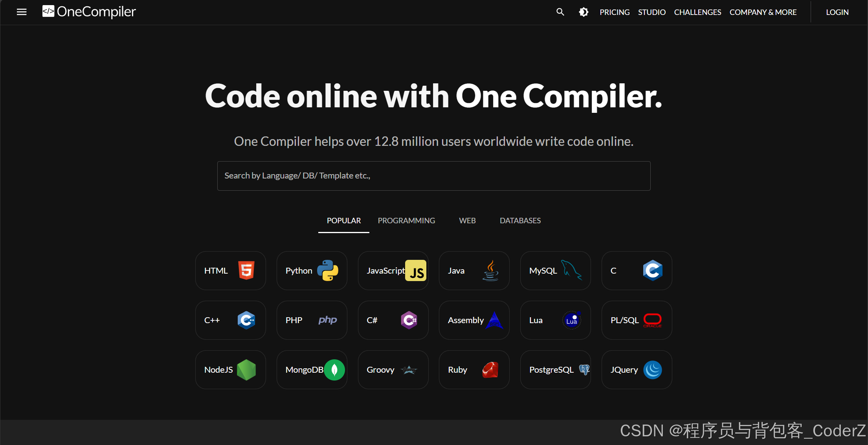Choose the MySQL dolphin card

coord(555,271)
